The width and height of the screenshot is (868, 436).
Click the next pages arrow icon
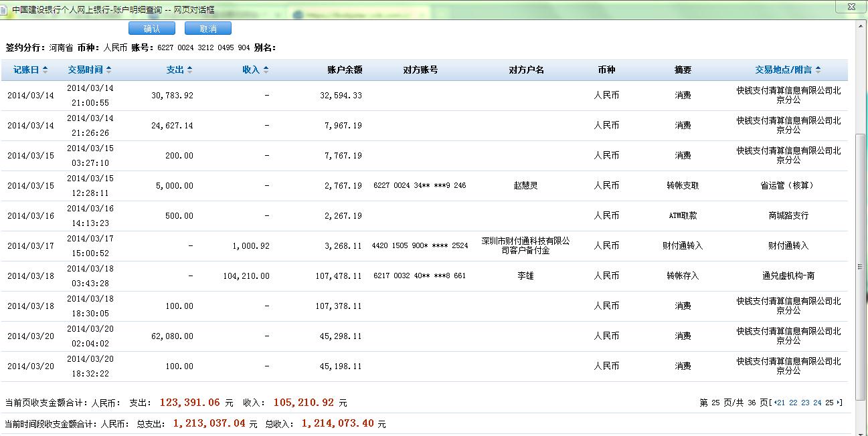click(x=839, y=403)
